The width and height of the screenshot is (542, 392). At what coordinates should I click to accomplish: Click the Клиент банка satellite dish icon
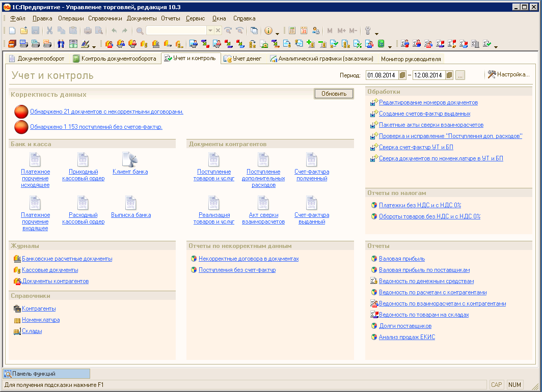click(x=130, y=160)
